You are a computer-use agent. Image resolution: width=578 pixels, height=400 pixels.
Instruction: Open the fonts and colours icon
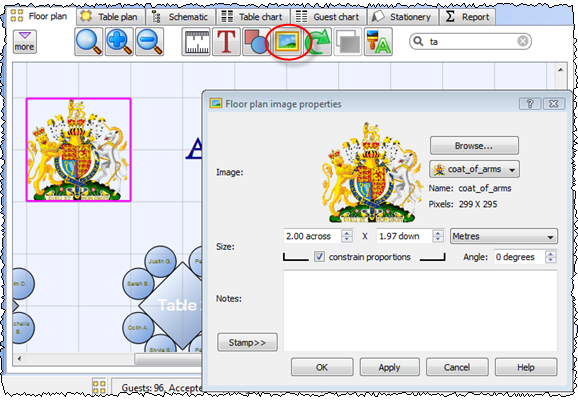(378, 42)
